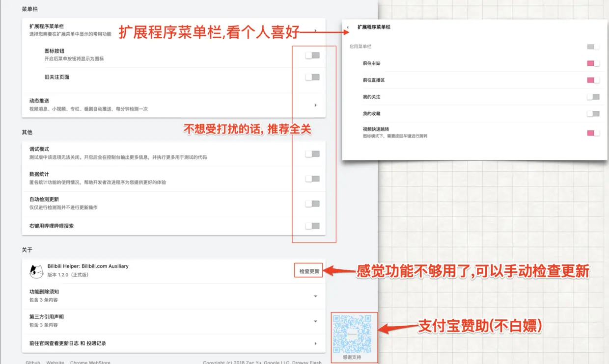This screenshot has height=364, width=609.
Task: Open 动态推送 settings arrow
Action: pos(315,105)
